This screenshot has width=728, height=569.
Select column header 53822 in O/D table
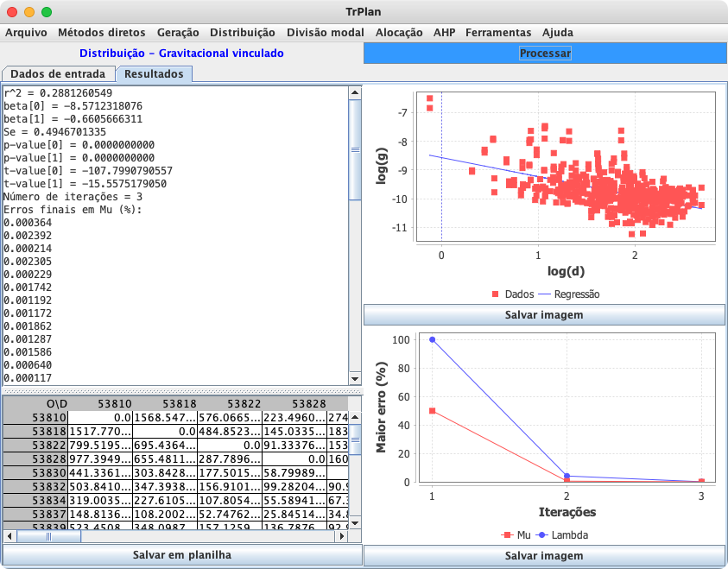230,404
